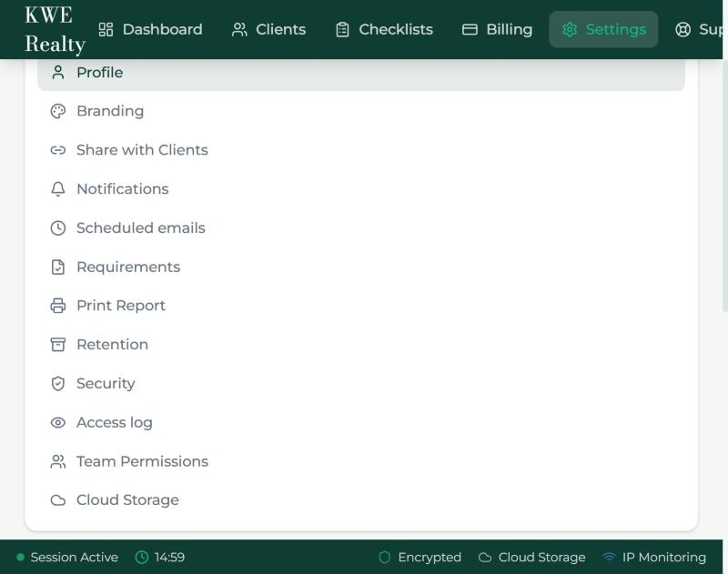Image resolution: width=728 pixels, height=574 pixels.
Task: Click the 14:59 timer text
Action: 169,558
